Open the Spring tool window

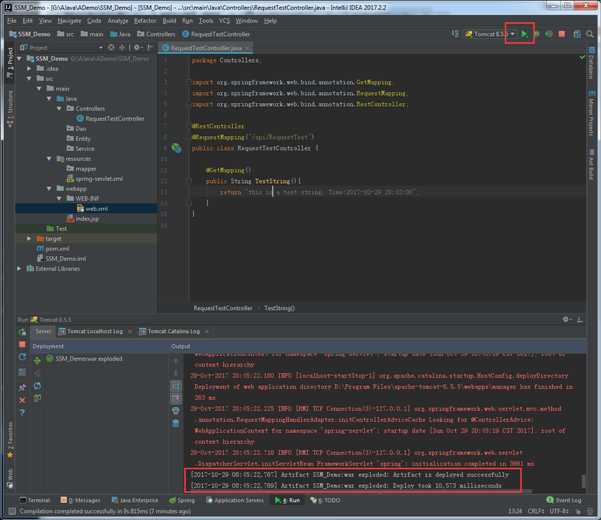[182, 500]
